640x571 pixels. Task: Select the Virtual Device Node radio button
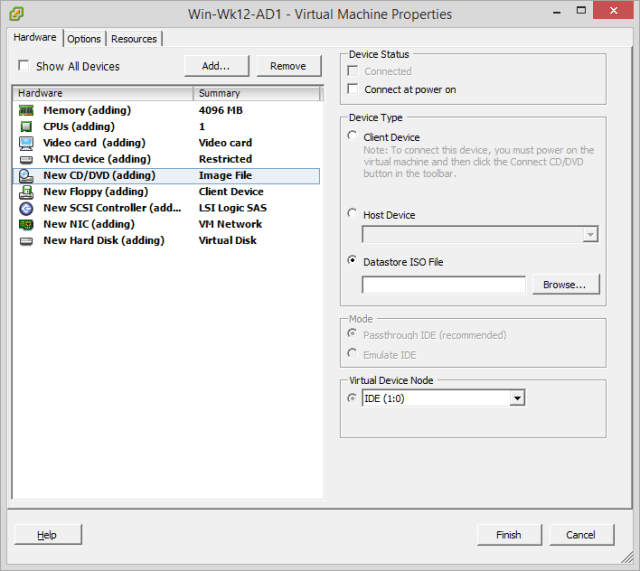[352, 398]
